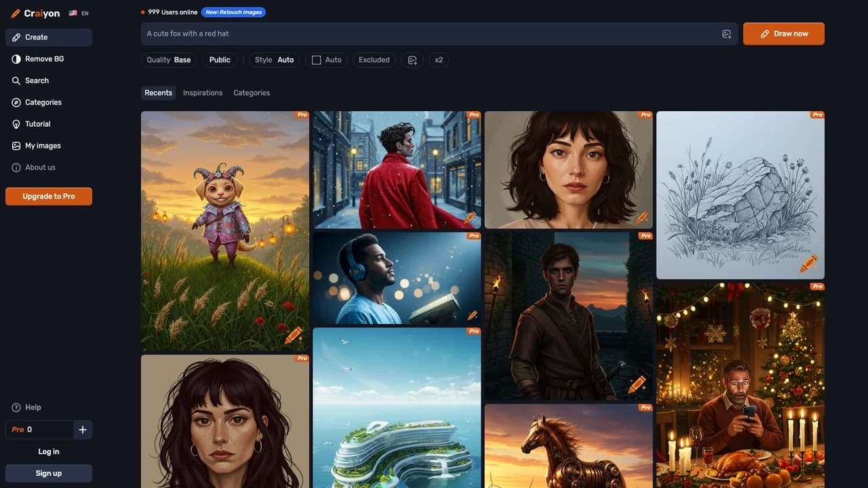Click the Draw now button
This screenshot has width=868, height=488.
click(784, 34)
